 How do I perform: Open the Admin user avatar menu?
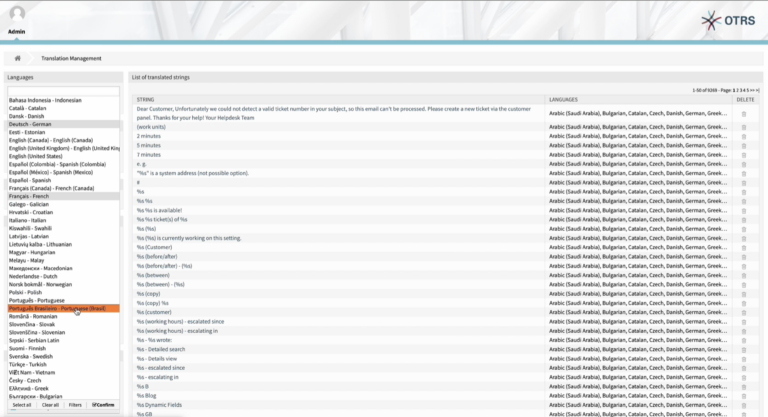click(x=17, y=14)
